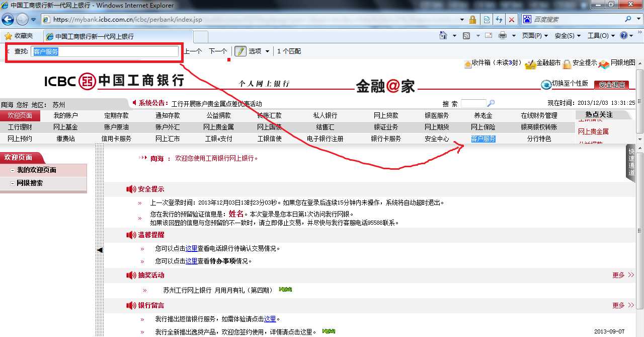Click 更多 link beside 银行留言

(623, 306)
